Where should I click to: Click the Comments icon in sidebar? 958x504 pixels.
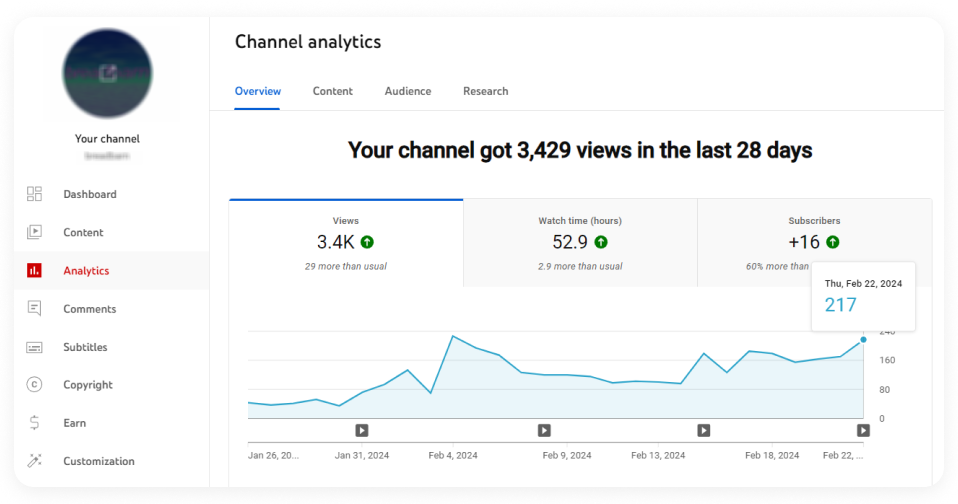click(x=35, y=309)
